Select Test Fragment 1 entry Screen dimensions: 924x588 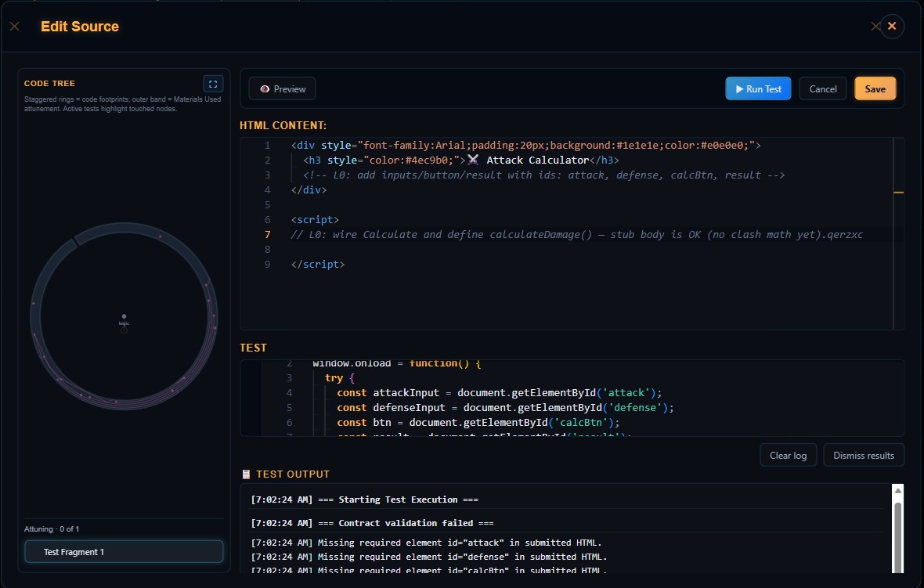124,552
